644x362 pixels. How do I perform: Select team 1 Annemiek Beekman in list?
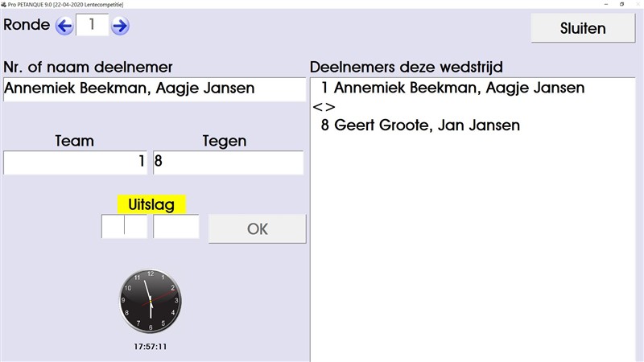click(x=452, y=88)
